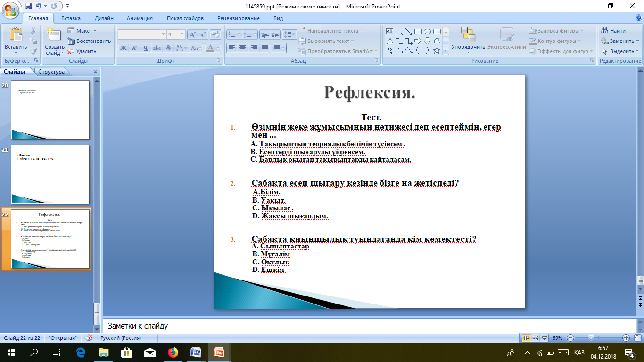Cut the selection with the scissors icon
644x362 pixels.
click(33, 31)
